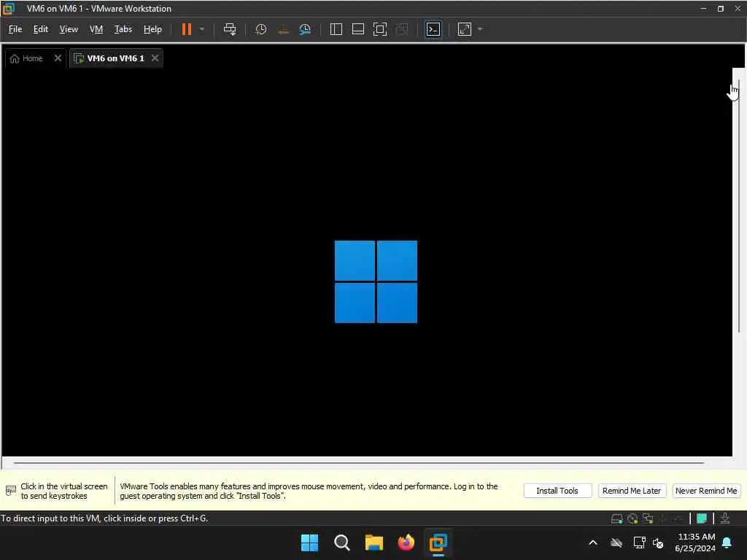
Task: Open the clock showing 11:35 AM
Action: 695,542
